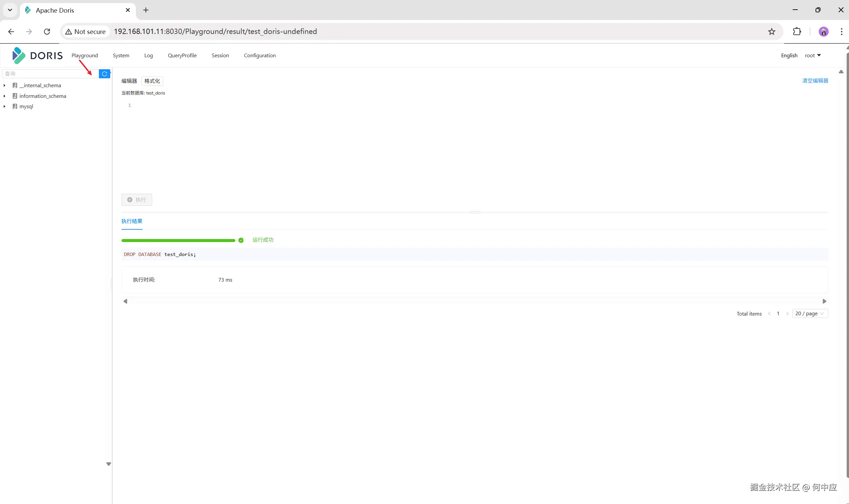849x504 pixels.
Task: Go to the QueryProfile page
Action: click(x=182, y=55)
